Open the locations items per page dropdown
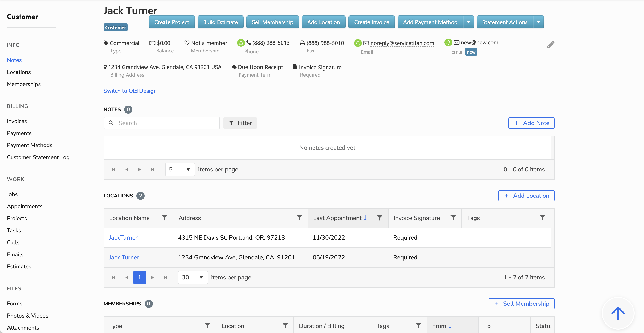Image resolution: width=644 pixels, height=333 pixels. point(192,277)
